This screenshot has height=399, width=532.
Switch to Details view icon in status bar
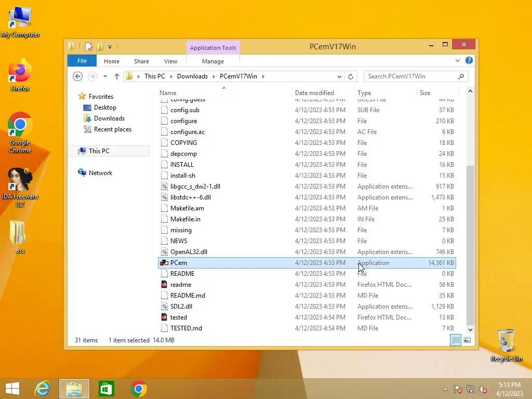(455, 340)
